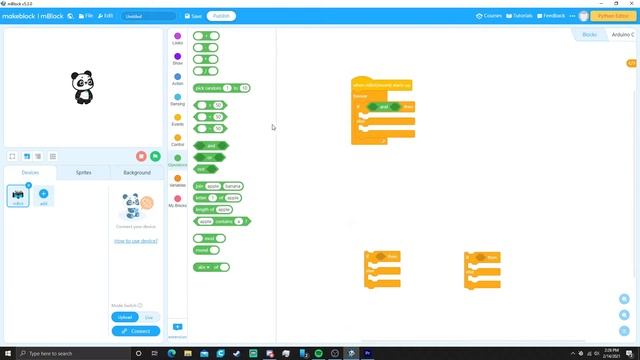
Task: Click Windows Start button on taskbar
Action: [x=7, y=353]
